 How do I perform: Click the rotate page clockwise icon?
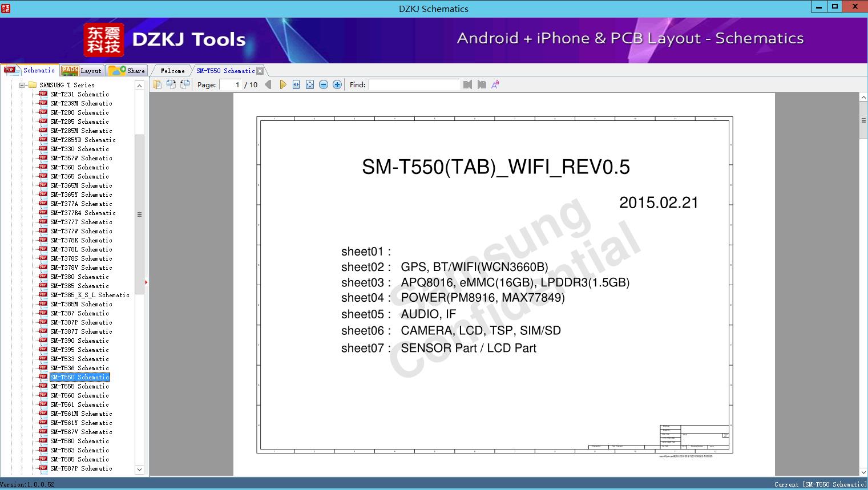pyautogui.click(x=185, y=84)
